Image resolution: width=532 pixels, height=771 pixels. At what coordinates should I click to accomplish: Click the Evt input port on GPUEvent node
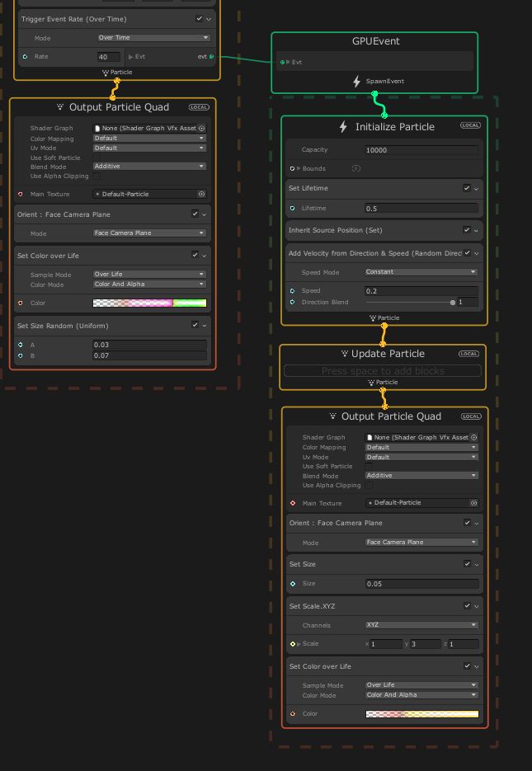283,62
